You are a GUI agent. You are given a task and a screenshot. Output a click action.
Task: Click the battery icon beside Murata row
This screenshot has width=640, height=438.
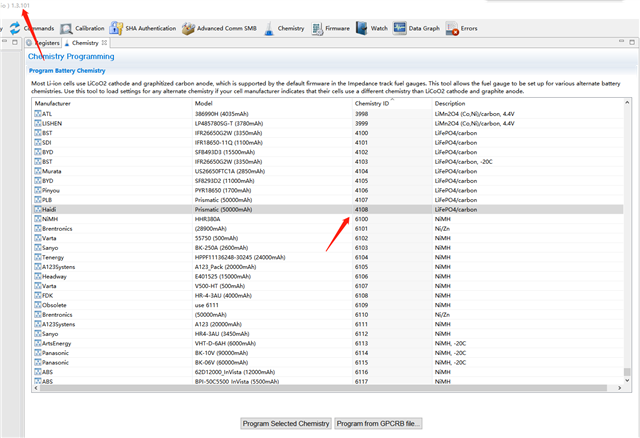38,171
